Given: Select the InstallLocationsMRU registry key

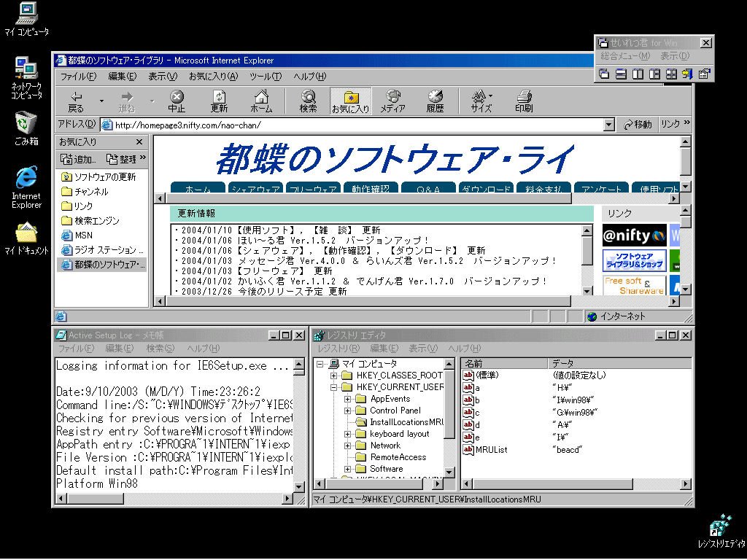Looking at the screenshot, I should pyautogui.click(x=406, y=422).
